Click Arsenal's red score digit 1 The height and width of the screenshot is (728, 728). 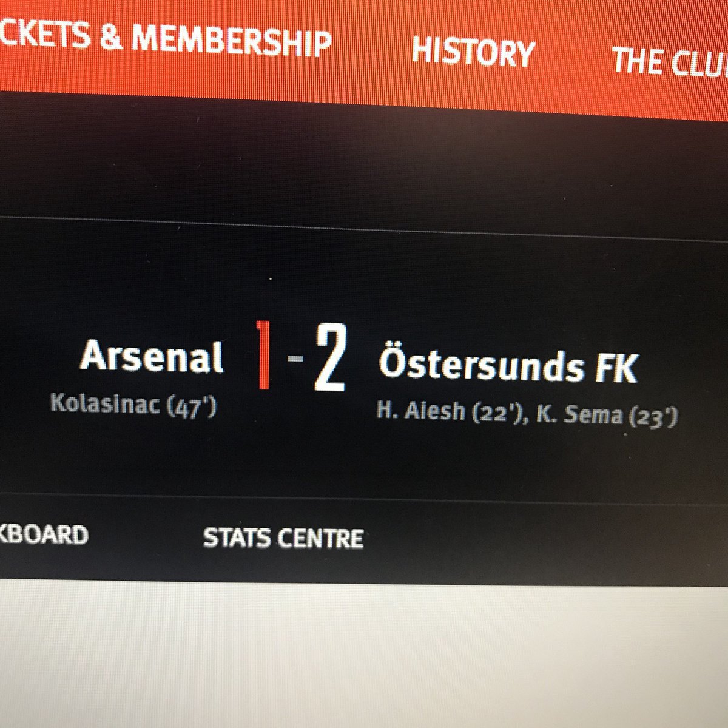tap(263, 356)
